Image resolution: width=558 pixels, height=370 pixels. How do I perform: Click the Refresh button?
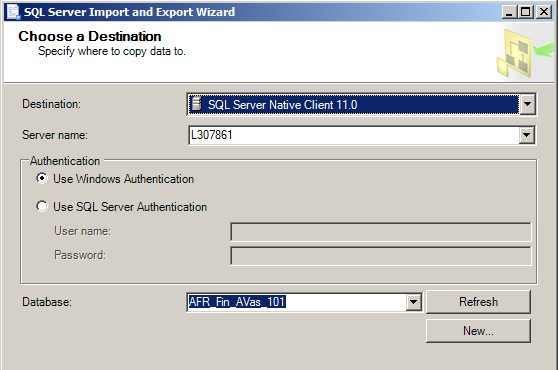point(478,302)
